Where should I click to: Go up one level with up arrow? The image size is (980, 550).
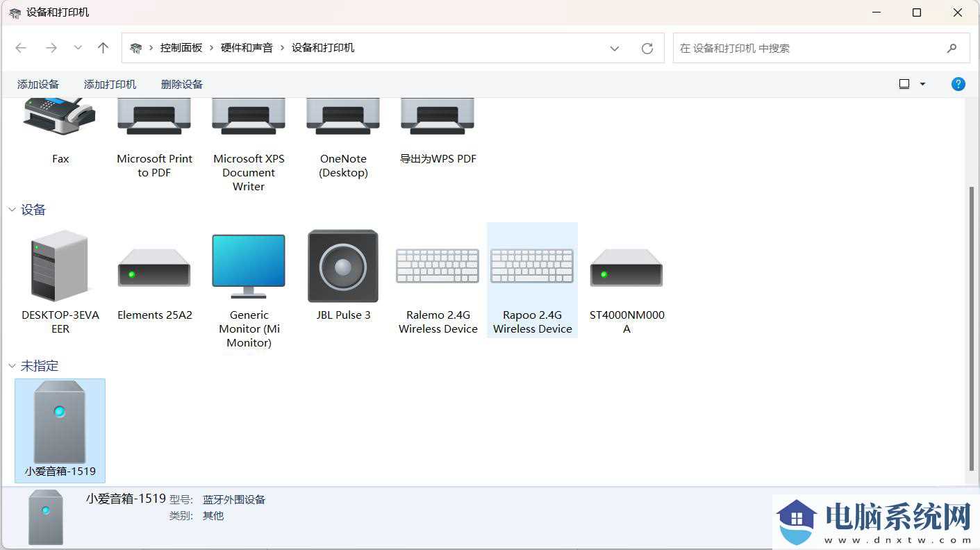pyautogui.click(x=103, y=48)
